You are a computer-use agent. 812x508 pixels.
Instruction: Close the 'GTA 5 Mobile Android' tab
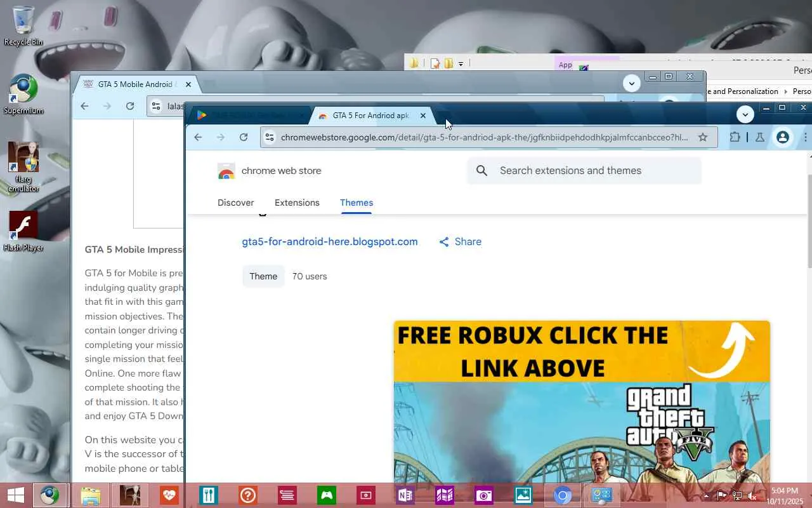coord(188,84)
